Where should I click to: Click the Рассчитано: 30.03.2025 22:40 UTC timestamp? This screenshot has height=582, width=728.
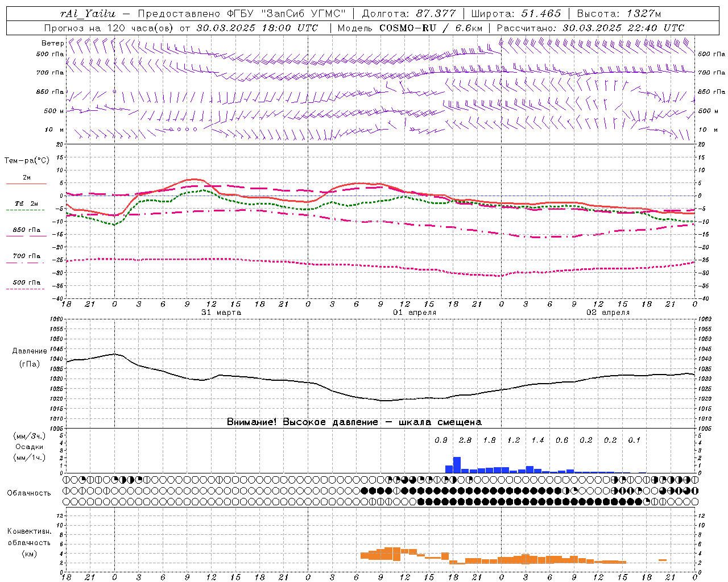[590, 28]
